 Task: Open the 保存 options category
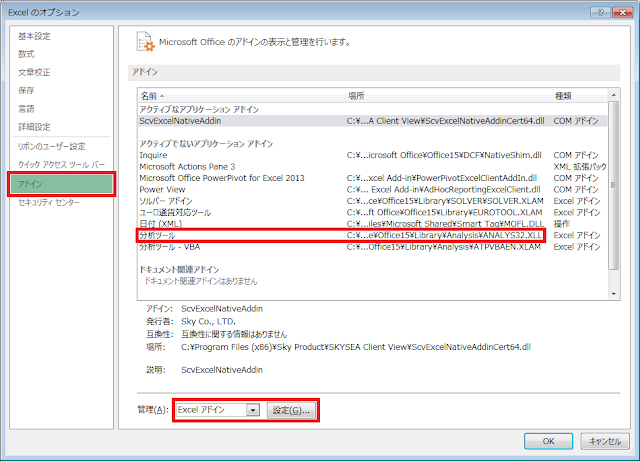(26, 90)
